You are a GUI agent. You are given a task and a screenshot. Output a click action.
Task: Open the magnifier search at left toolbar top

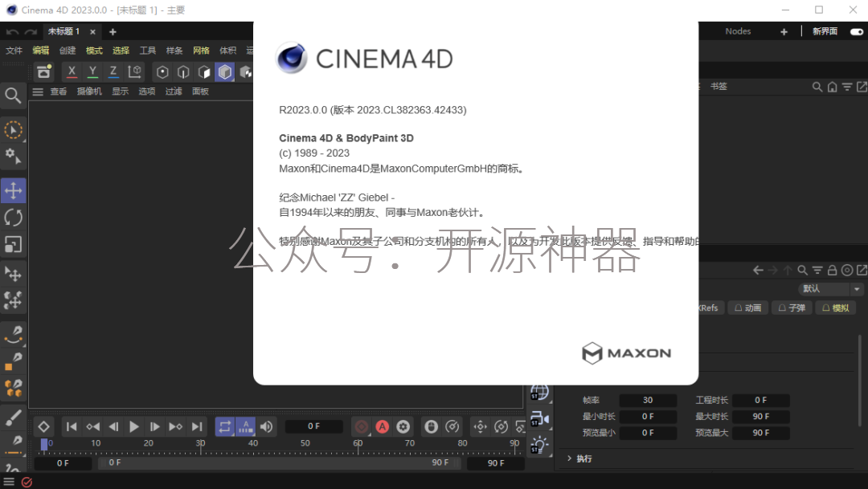14,96
